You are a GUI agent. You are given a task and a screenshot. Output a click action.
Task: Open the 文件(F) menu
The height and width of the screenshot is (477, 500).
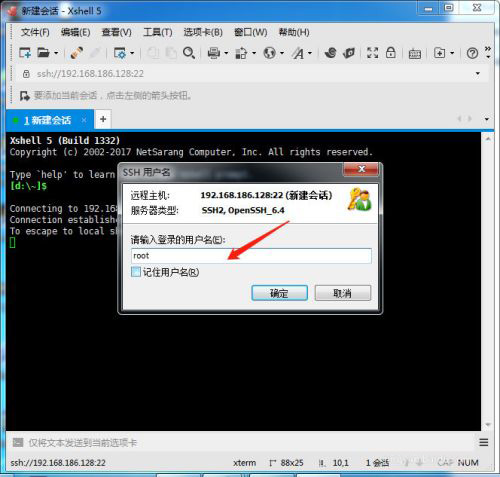click(35, 32)
